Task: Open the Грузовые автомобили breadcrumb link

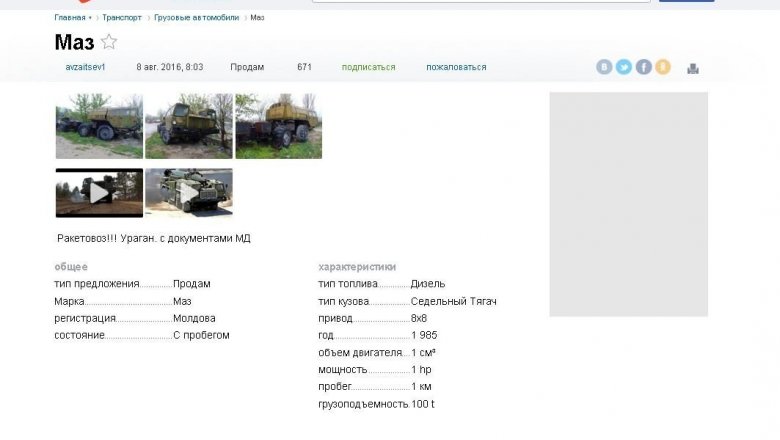Action: pos(196,17)
